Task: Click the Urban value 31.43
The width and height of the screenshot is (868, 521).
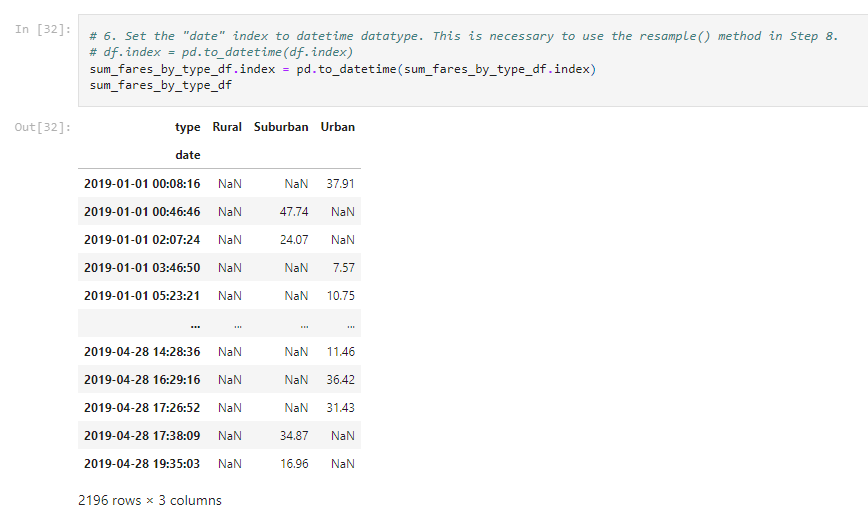Action: pos(340,407)
